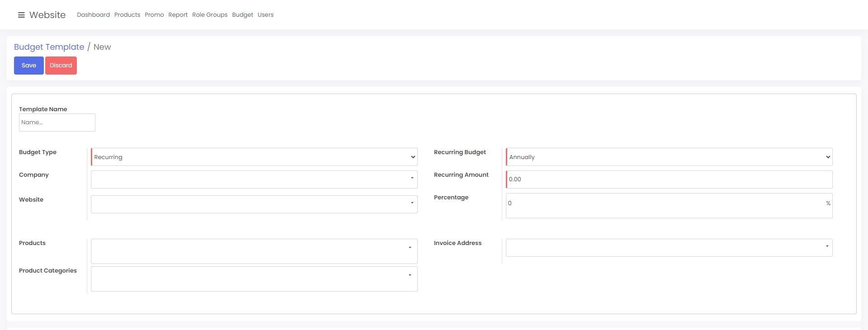The width and height of the screenshot is (868, 330).
Task: Focus the Template Name input field
Action: click(x=57, y=123)
